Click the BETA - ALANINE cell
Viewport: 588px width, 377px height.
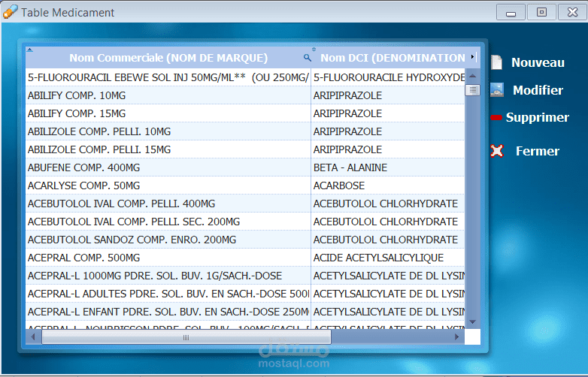point(388,167)
